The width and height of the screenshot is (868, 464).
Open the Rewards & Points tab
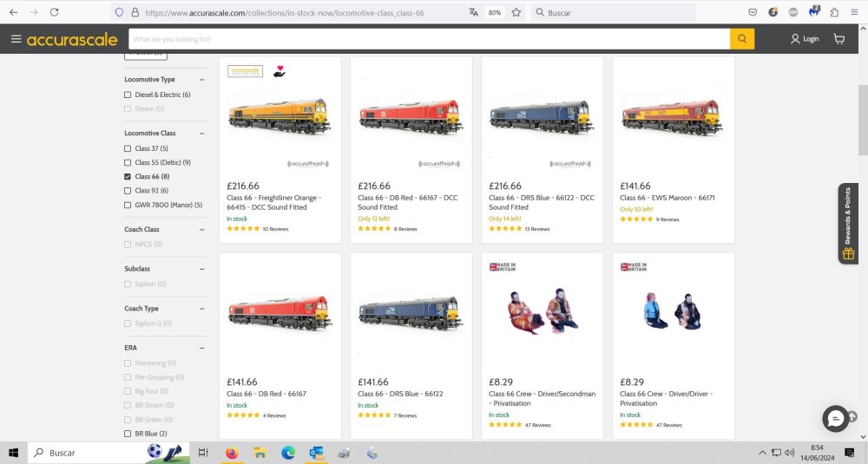[x=847, y=224]
